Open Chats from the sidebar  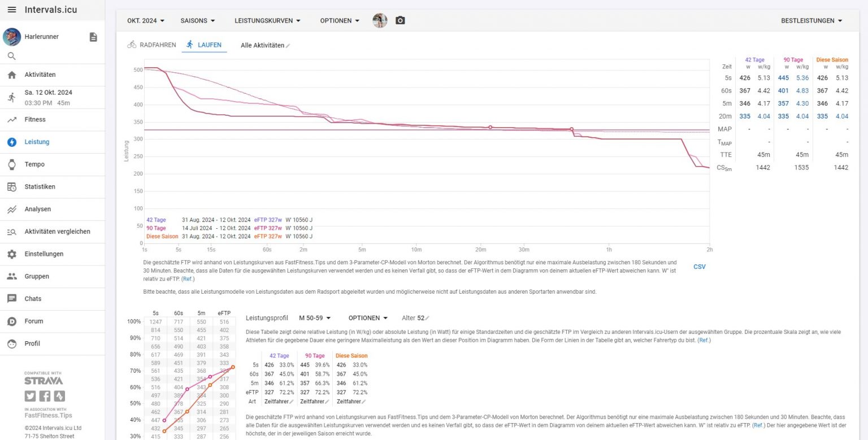click(13, 298)
